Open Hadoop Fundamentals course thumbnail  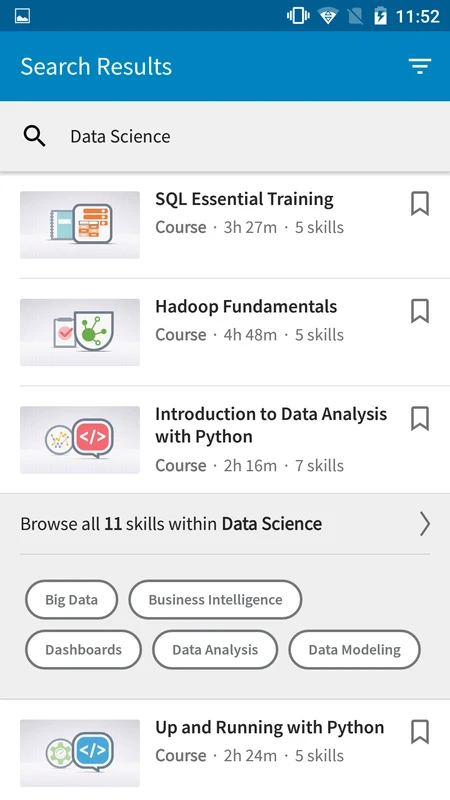[x=80, y=332]
